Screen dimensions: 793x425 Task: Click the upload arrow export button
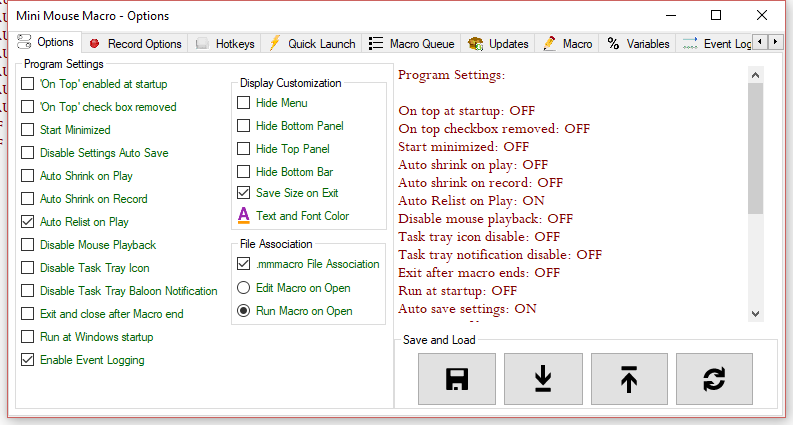[629, 379]
